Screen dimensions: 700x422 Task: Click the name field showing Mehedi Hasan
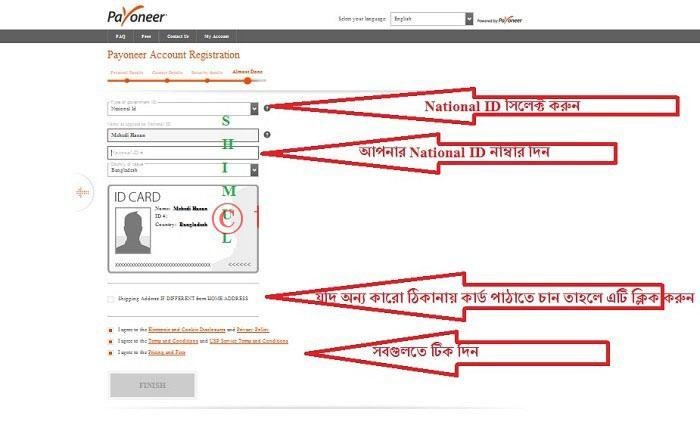pos(183,135)
